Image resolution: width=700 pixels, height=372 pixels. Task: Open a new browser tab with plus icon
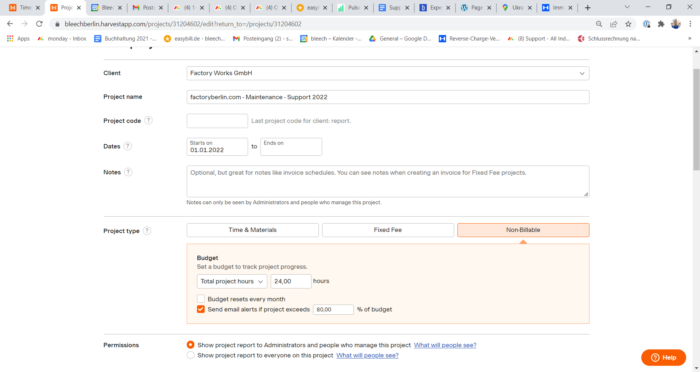click(588, 8)
